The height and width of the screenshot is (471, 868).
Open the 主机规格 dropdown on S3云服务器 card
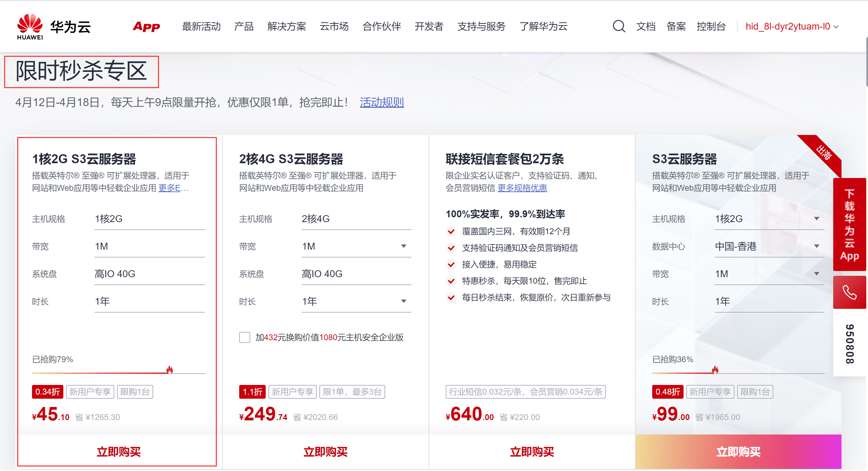click(817, 219)
